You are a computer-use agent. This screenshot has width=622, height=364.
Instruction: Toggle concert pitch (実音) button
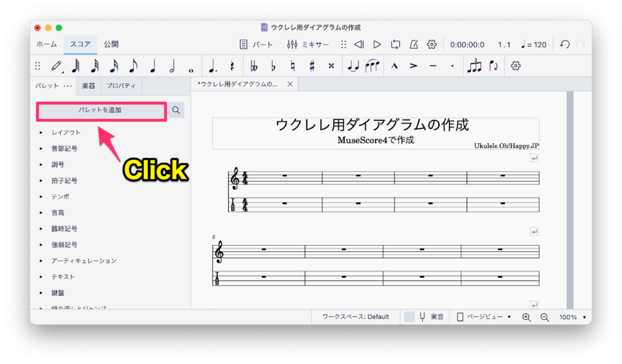[431, 317]
